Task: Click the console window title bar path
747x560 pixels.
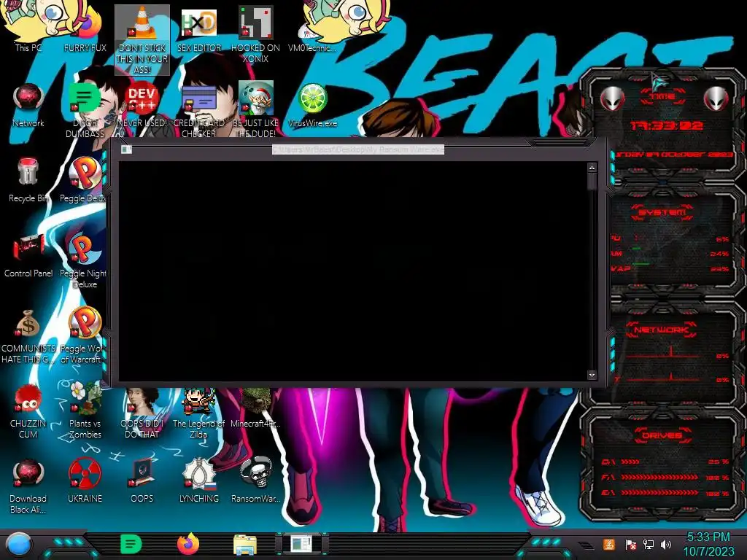Action: point(357,149)
